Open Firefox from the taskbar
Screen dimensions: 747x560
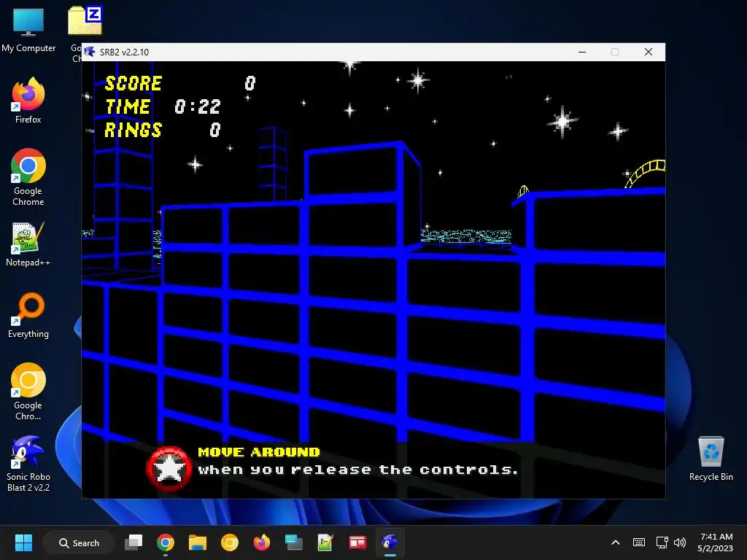point(262,542)
